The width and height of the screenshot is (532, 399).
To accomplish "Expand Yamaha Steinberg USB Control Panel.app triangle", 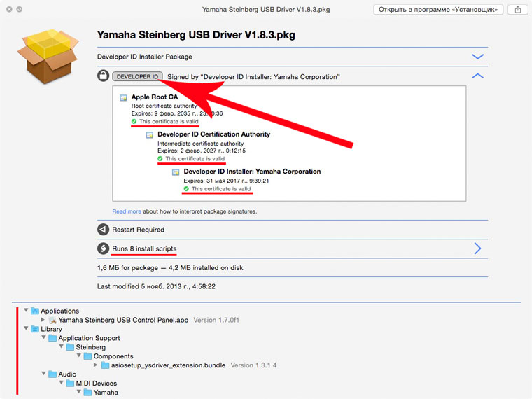I will [43, 320].
